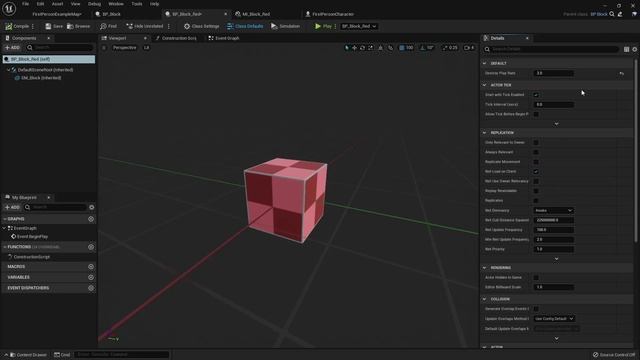The height and width of the screenshot is (360, 640).
Task: Toggle Replicate Movement checkbox
Action: [536, 162]
